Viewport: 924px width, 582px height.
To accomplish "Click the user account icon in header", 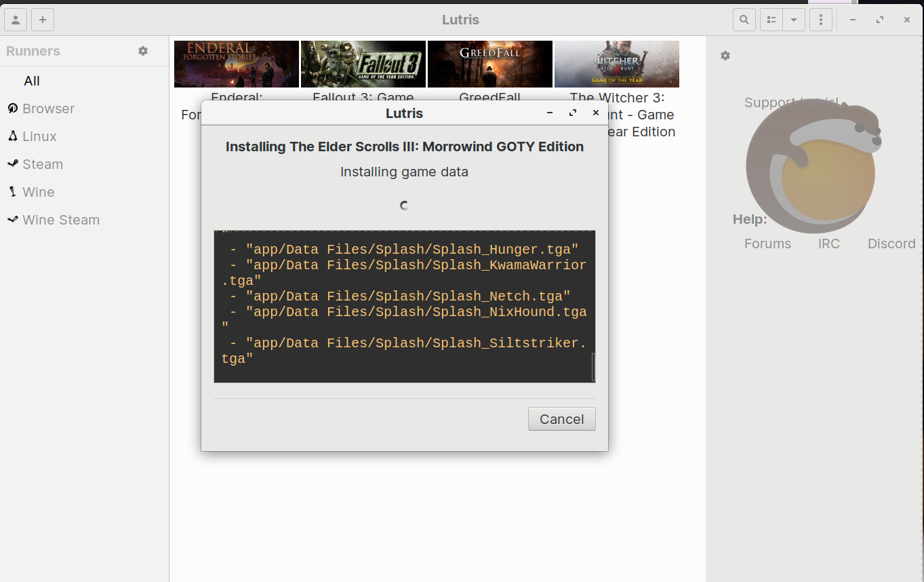I will point(16,20).
